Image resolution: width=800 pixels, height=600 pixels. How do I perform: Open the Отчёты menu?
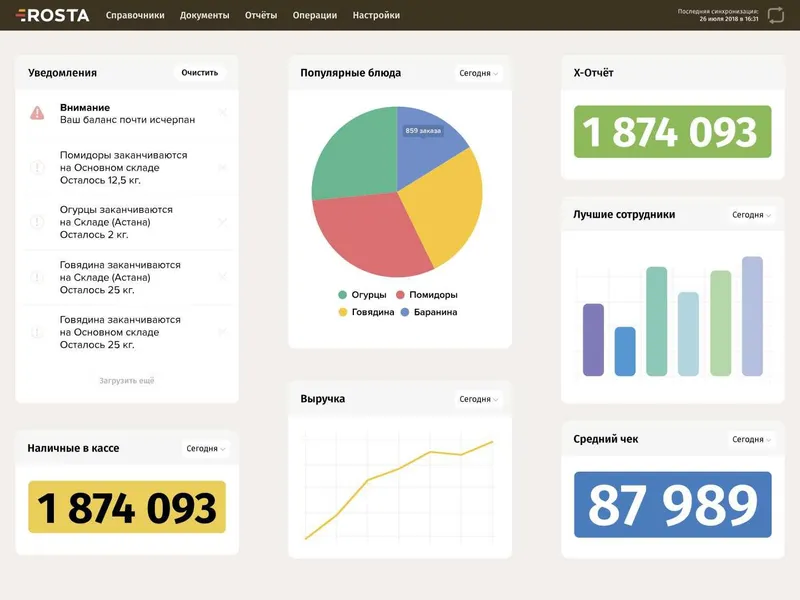click(261, 15)
